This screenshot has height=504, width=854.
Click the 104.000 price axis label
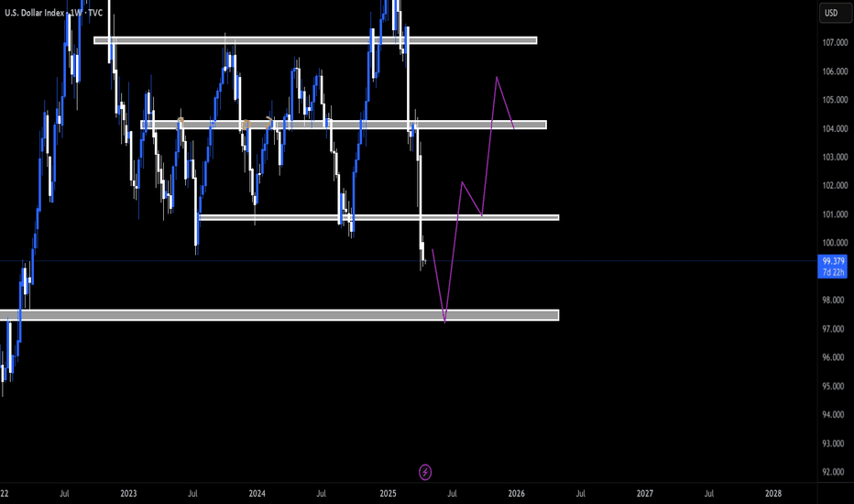pyautogui.click(x=835, y=128)
